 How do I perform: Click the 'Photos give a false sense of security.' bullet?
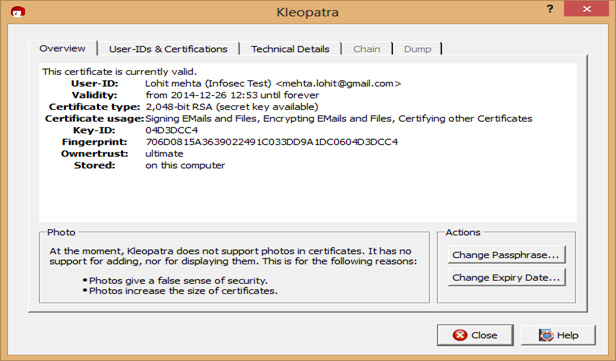pos(178,280)
